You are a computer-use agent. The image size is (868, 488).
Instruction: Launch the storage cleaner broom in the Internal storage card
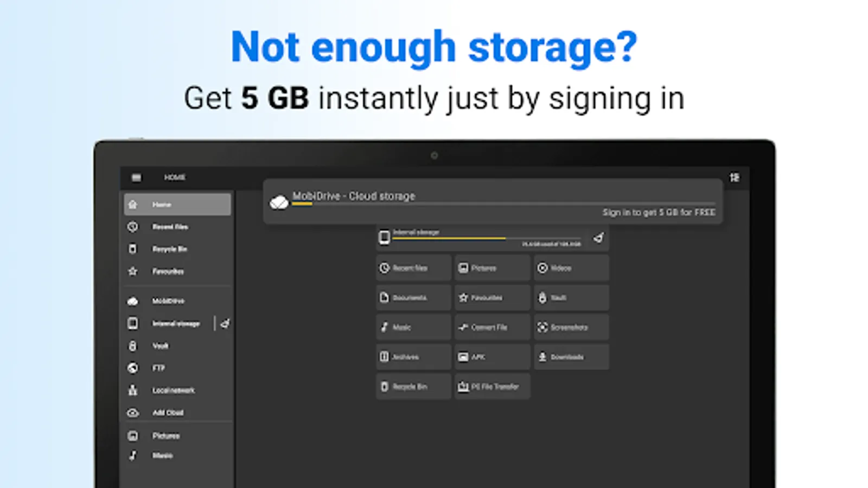[598, 238]
